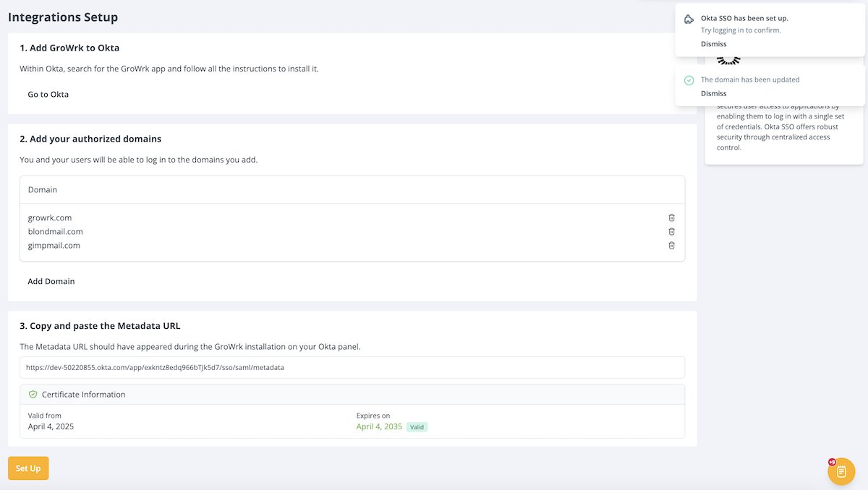Click the green Valid badge
The image size is (868, 490).
417,427
